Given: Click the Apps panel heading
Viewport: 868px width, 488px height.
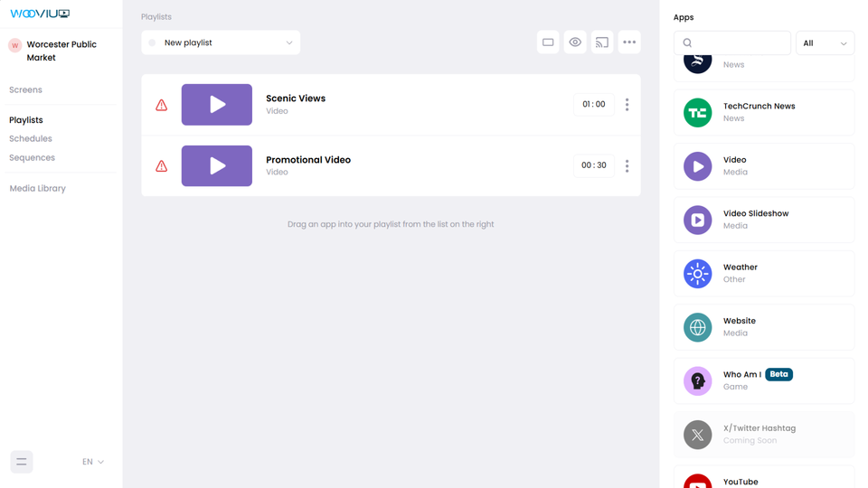Looking at the screenshot, I should pyautogui.click(x=684, y=17).
